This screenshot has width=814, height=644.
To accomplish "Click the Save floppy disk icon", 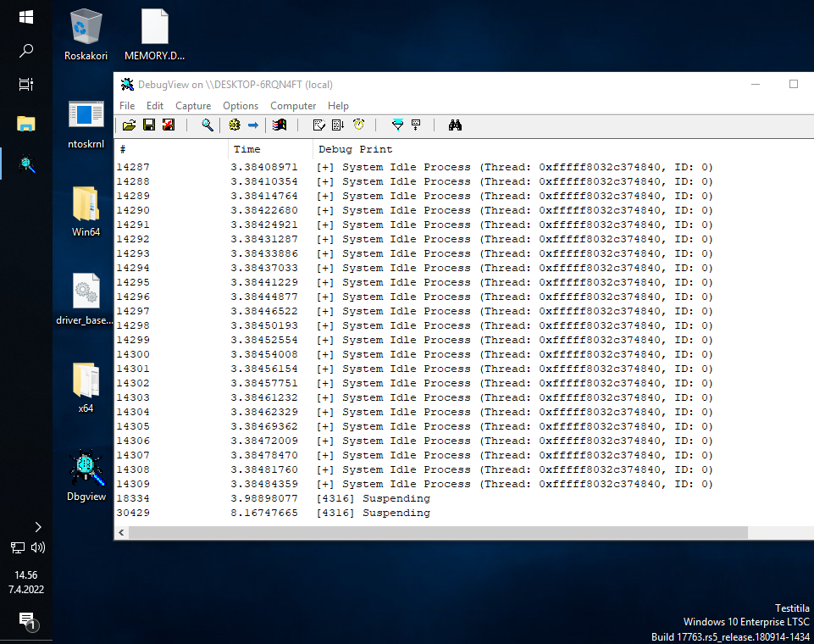I will pos(149,125).
